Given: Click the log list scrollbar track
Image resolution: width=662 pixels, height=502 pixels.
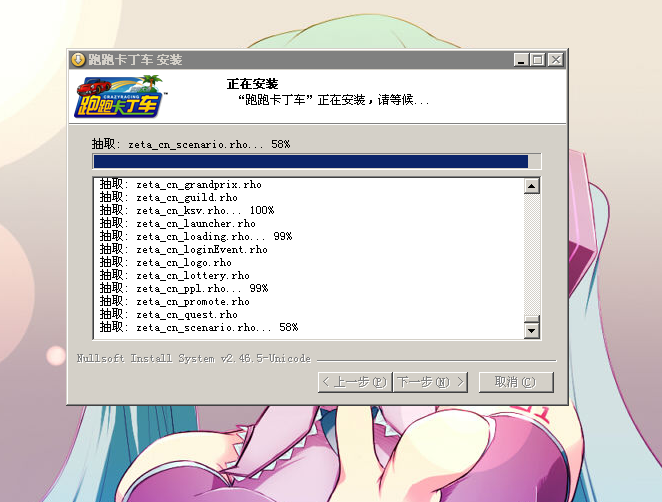Looking at the screenshot, I should click(x=532, y=254).
